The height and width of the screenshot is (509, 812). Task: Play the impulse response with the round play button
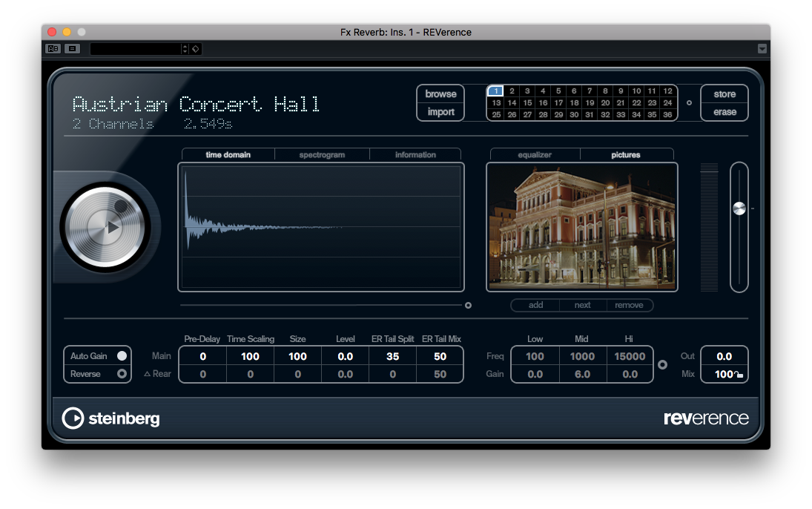point(107,227)
